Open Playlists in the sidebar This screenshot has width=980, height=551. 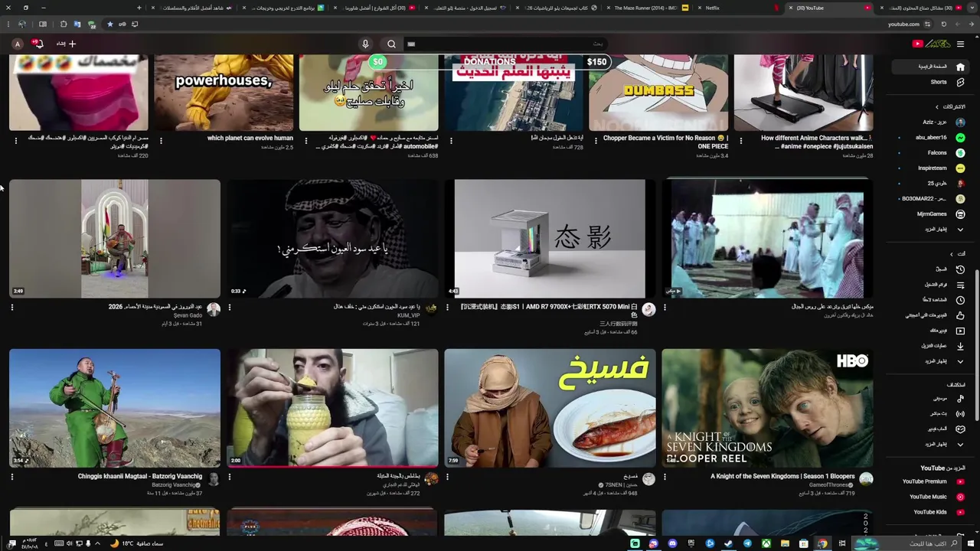click(x=945, y=285)
